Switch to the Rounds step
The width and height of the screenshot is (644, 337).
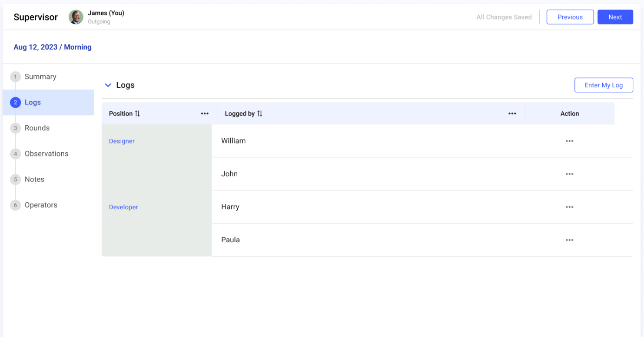click(37, 128)
